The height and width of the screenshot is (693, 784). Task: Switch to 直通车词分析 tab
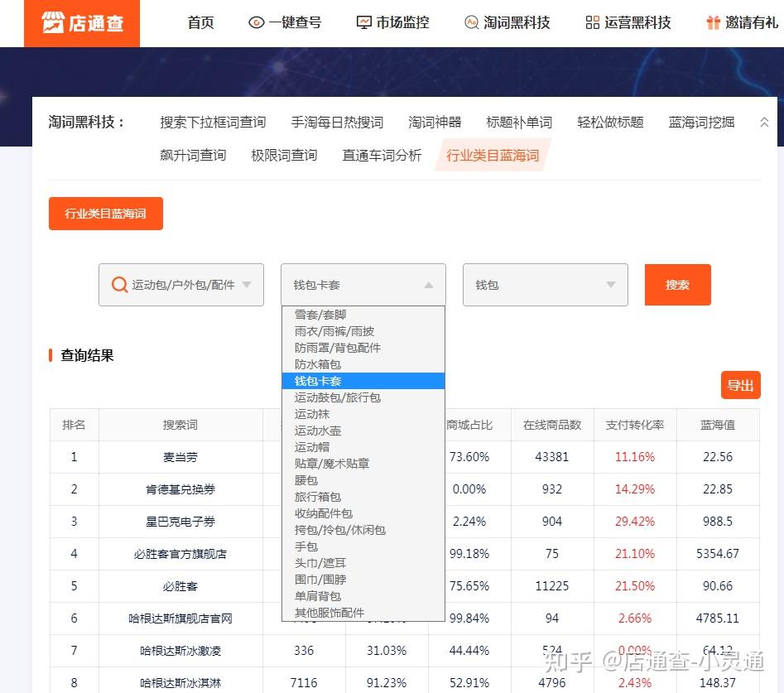pos(382,155)
